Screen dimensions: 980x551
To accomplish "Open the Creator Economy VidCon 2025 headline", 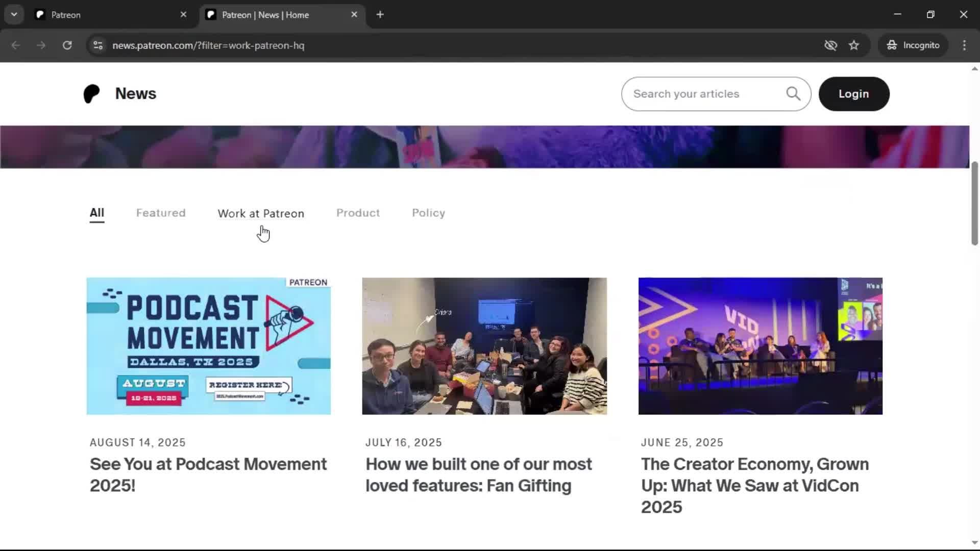I will [755, 485].
